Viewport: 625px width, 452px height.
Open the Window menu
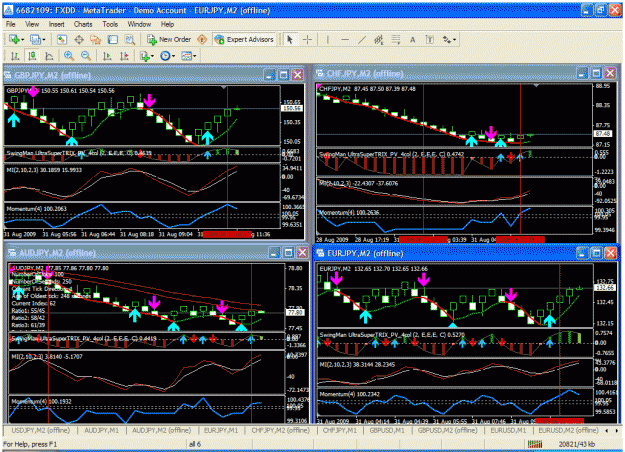(x=139, y=24)
